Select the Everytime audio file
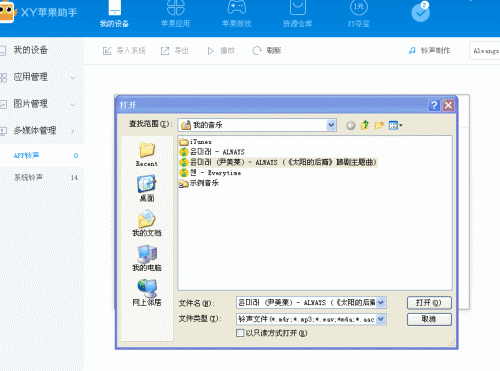 tap(210, 173)
